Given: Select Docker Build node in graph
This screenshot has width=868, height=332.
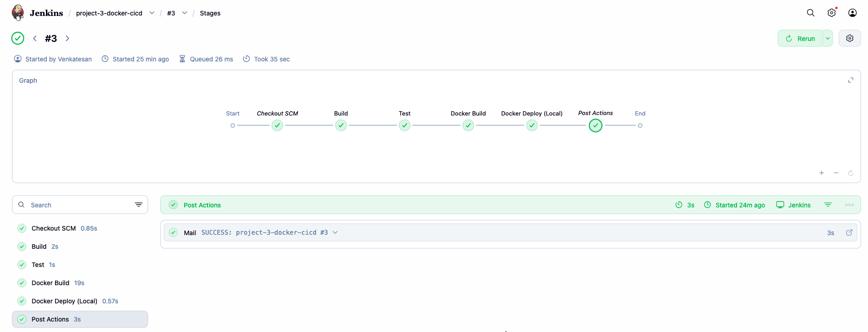Looking at the screenshot, I should [x=468, y=126].
